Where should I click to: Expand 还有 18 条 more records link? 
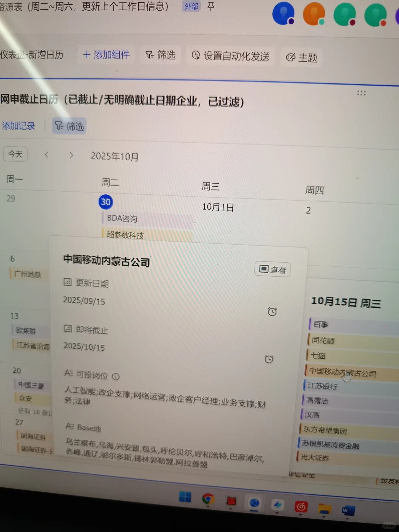click(x=35, y=412)
